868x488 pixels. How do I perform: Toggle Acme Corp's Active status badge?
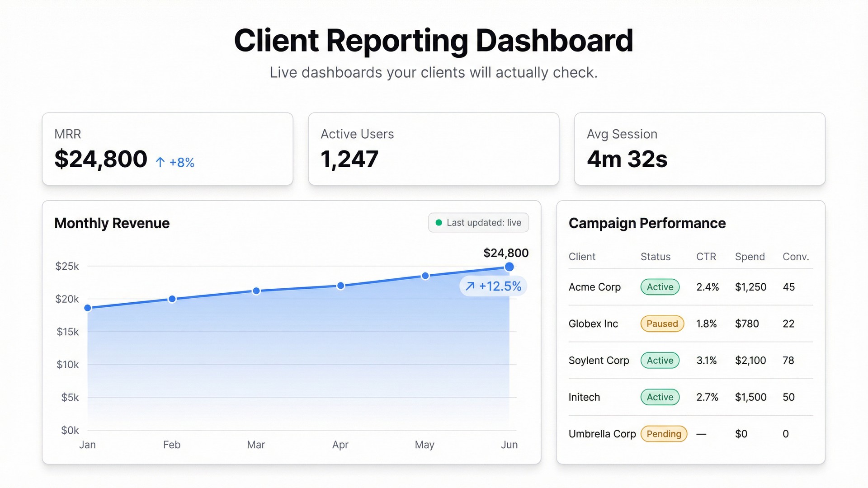[660, 287]
